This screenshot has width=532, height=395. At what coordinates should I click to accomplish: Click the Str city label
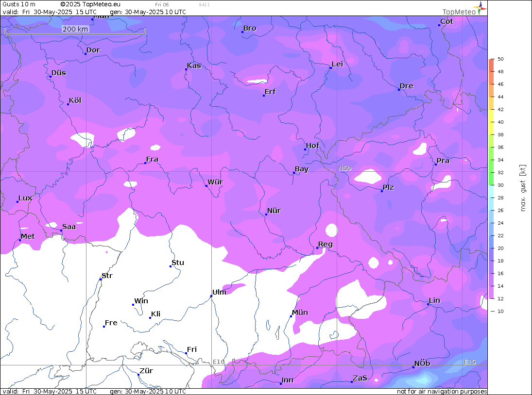click(x=107, y=276)
